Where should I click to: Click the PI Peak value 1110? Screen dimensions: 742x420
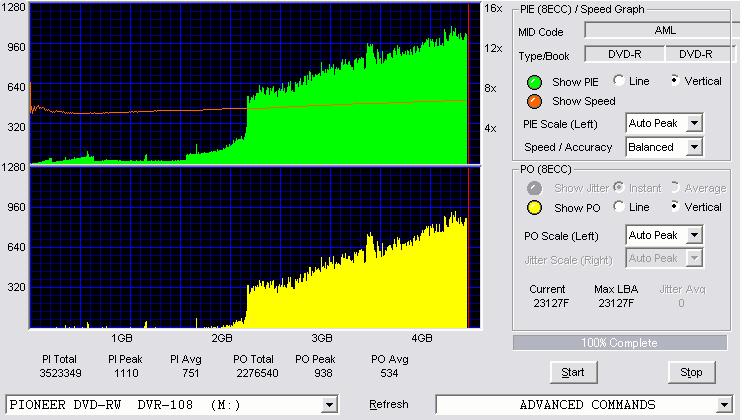(126, 373)
